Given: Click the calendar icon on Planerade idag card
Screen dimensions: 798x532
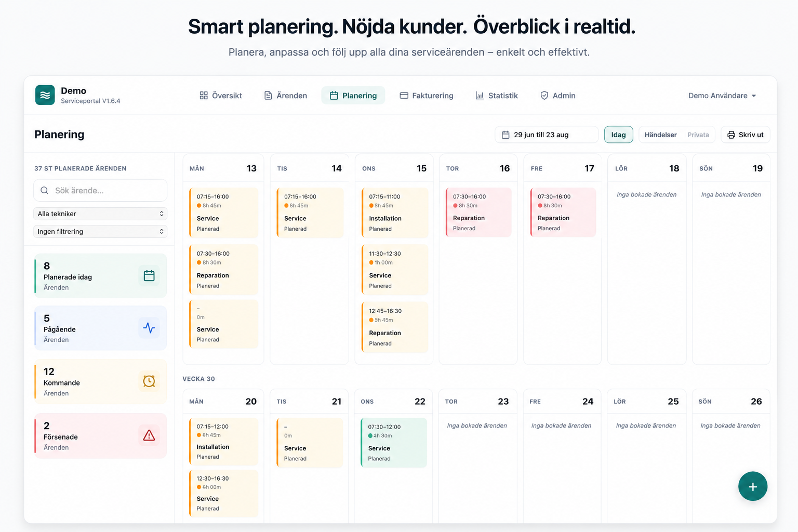Looking at the screenshot, I should [x=149, y=276].
